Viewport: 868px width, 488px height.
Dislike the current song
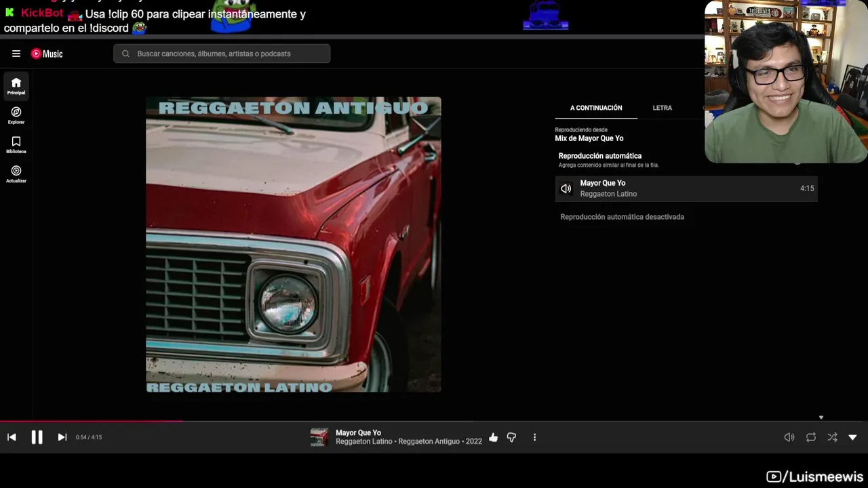(x=511, y=437)
